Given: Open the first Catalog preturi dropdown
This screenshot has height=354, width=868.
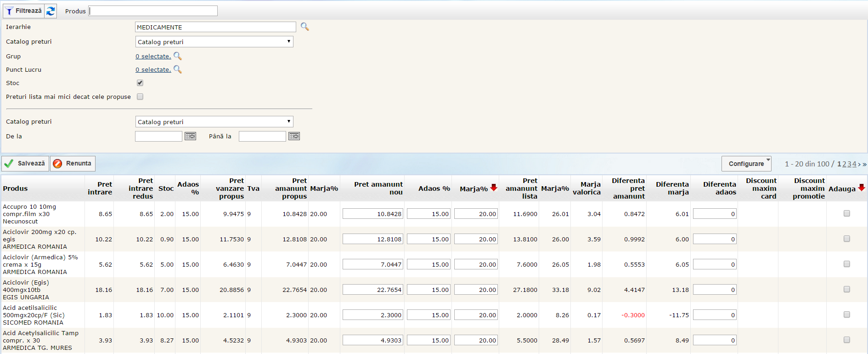Looking at the screenshot, I should [x=214, y=42].
